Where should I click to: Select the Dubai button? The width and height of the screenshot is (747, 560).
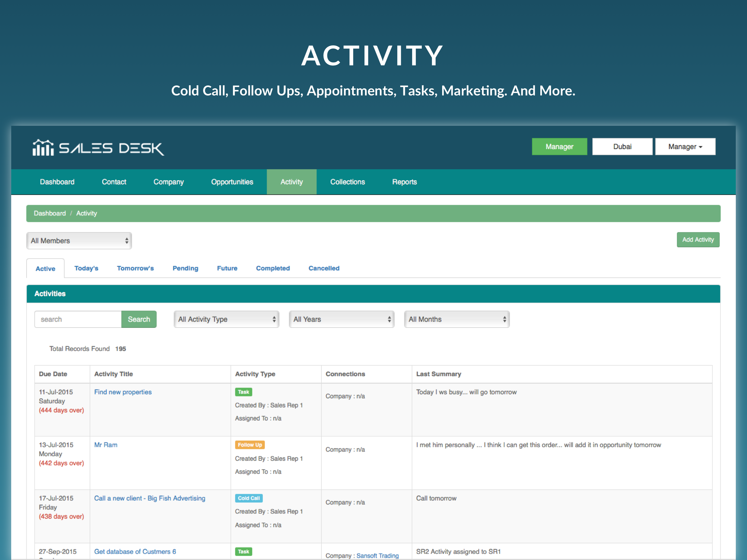[x=622, y=147]
